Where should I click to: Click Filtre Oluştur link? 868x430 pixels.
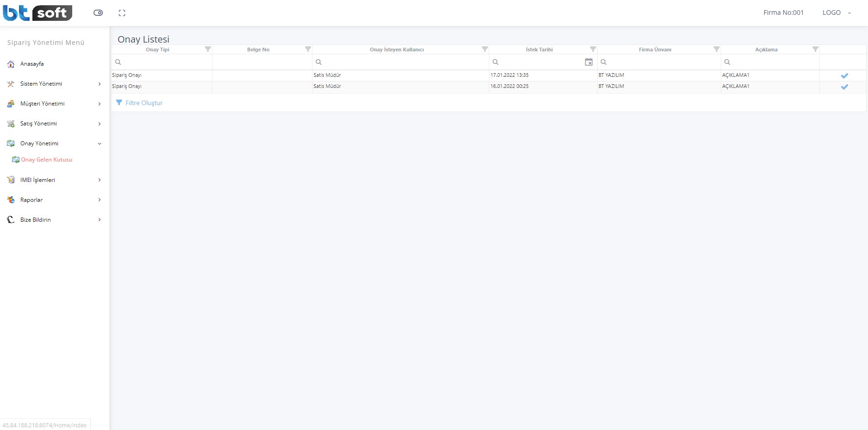pyautogui.click(x=144, y=103)
